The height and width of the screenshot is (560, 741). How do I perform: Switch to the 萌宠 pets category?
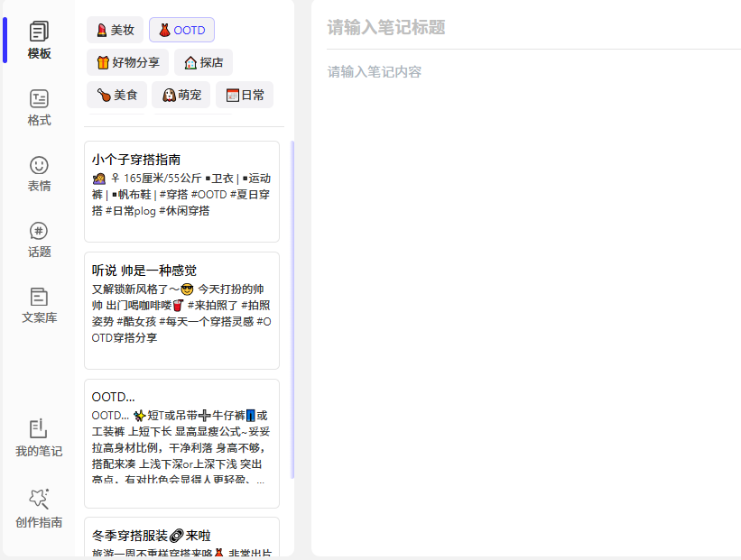181,95
